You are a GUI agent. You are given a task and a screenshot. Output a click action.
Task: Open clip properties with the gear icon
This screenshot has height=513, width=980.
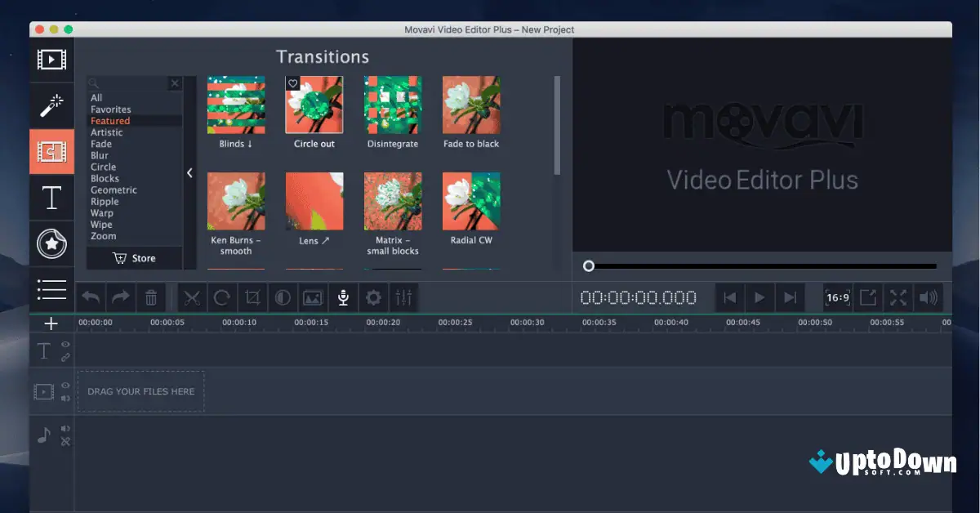point(373,297)
